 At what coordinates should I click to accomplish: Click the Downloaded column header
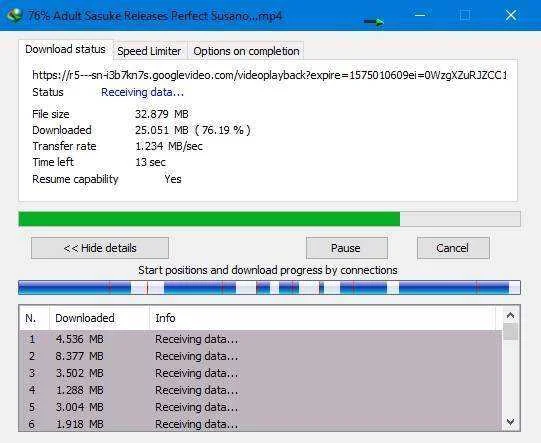99,318
